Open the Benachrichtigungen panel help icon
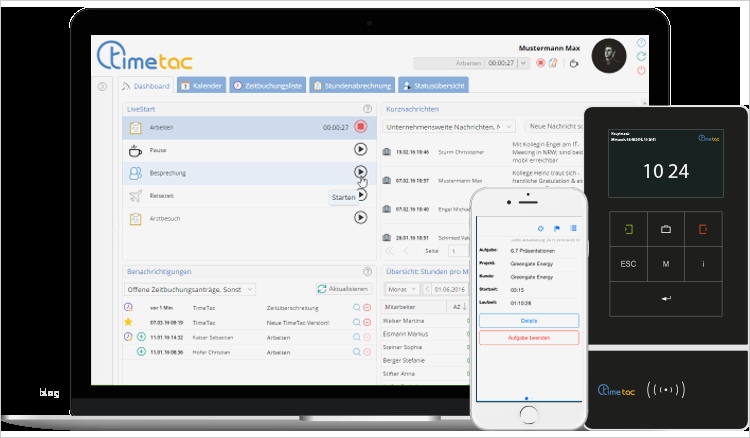The image size is (750, 438). pos(367,272)
